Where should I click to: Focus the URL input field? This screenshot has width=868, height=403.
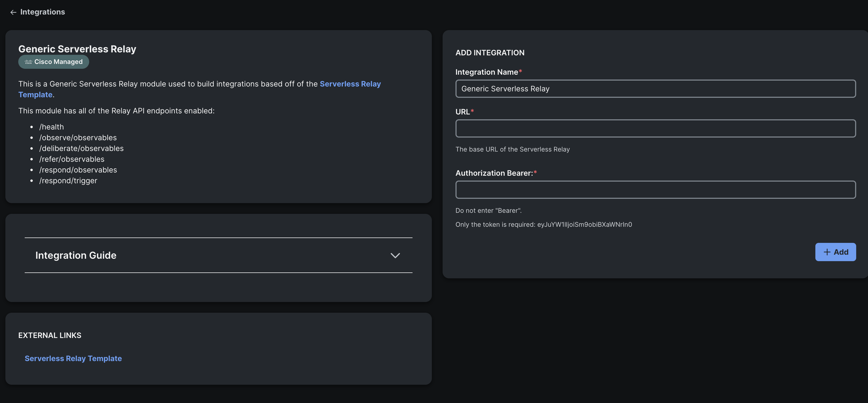(655, 128)
